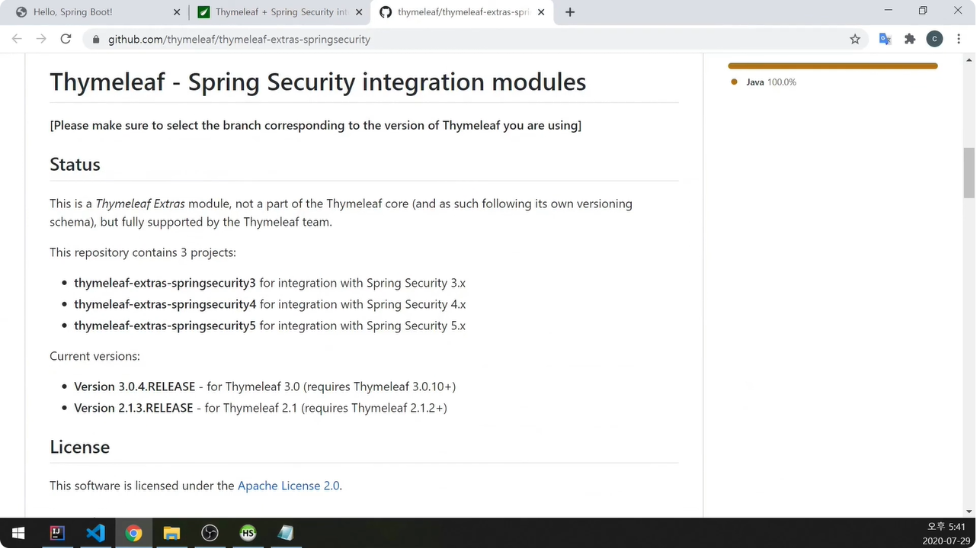980x555 pixels.
Task: Close the Hello, Spring Boot! tab
Action: (x=177, y=12)
